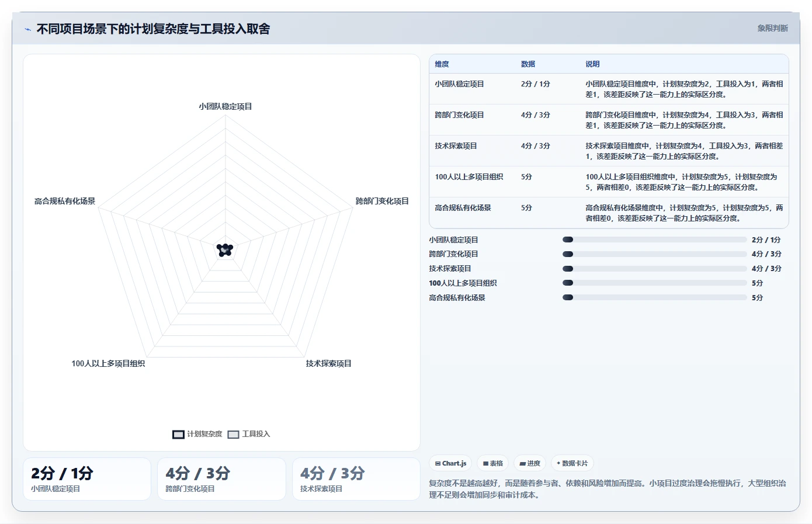The width and height of the screenshot is (812, 524).
Task: Click the 5分 value on 高合规私有化场景 progress row
Action: (x=757, y=298)
